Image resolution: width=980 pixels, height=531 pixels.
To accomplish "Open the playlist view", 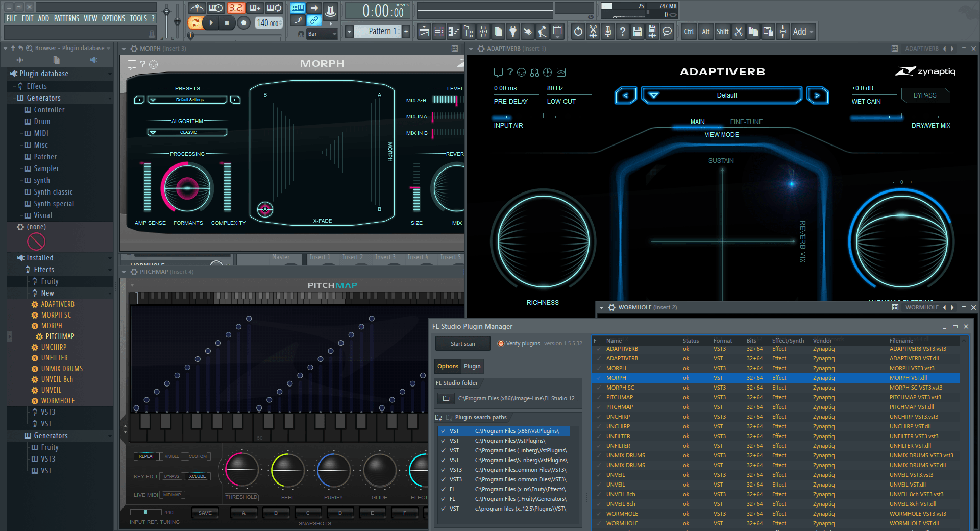I will (x=424, y=32).
